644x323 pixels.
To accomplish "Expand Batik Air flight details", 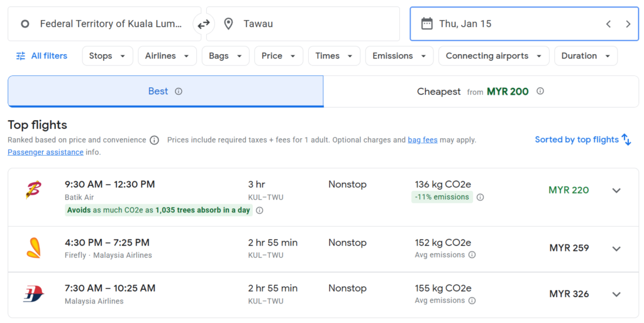I will pyautogui.click(x=616, y=190).
